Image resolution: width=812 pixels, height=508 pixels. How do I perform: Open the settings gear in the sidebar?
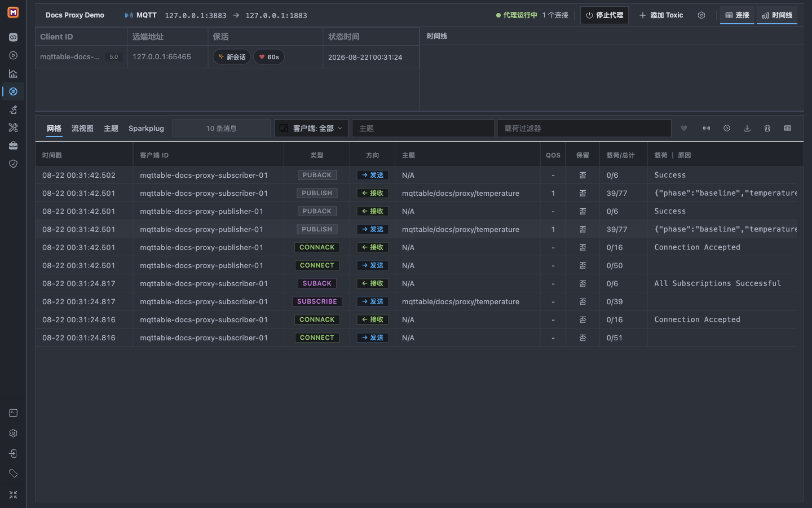(13, 433)
